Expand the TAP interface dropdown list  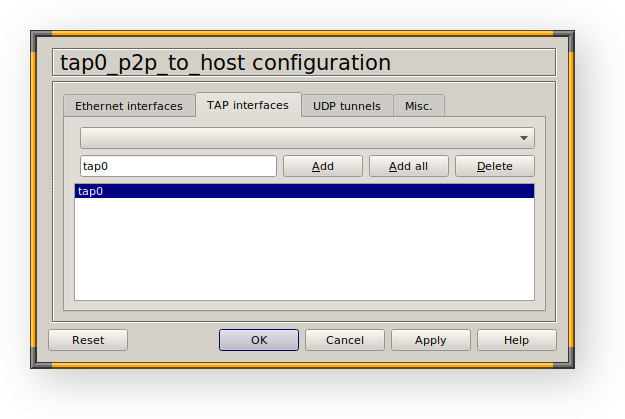click(x=307, y=138)
